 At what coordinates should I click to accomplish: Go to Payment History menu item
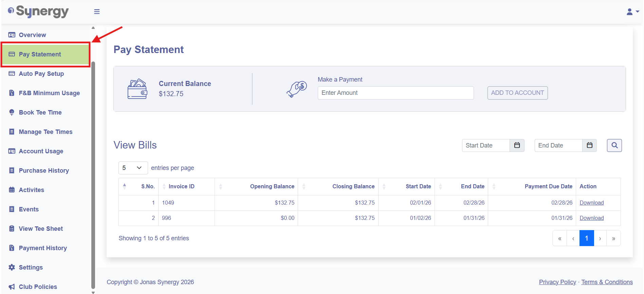43,248
